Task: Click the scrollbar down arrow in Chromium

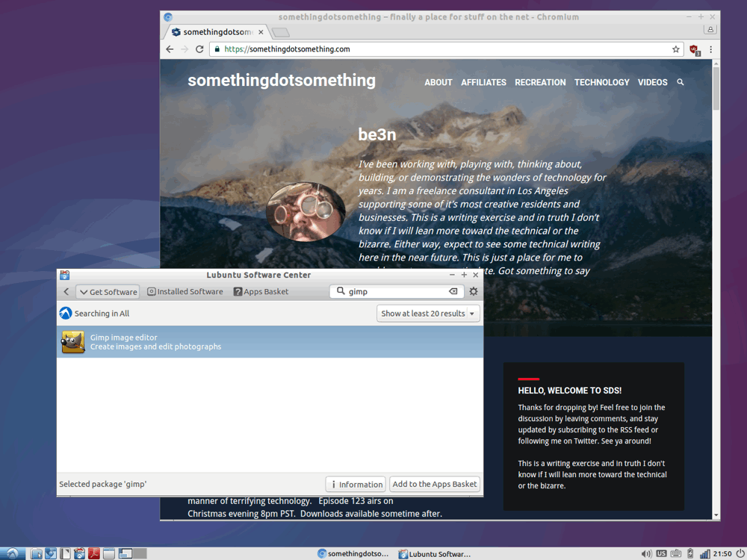Action: 716,515
